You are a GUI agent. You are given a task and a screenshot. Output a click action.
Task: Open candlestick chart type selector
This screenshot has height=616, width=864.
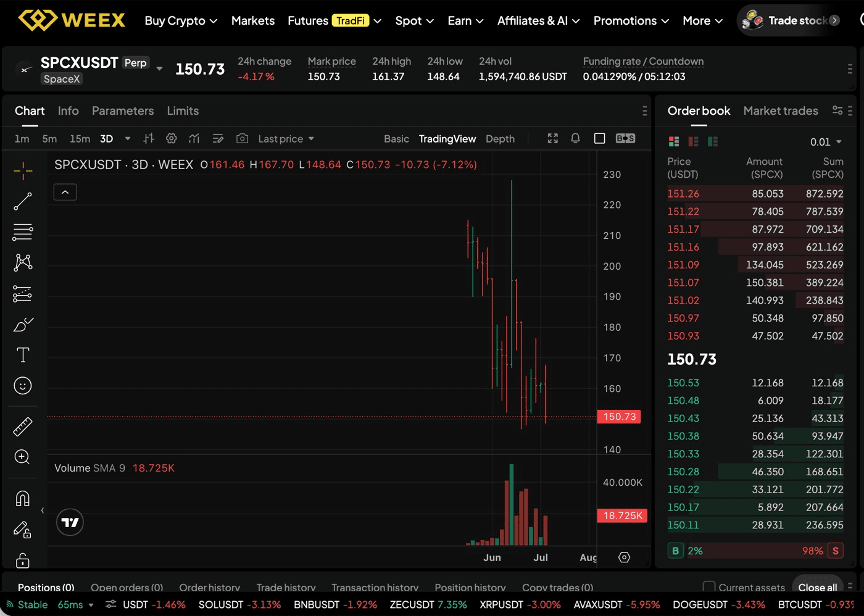point(149,139)
